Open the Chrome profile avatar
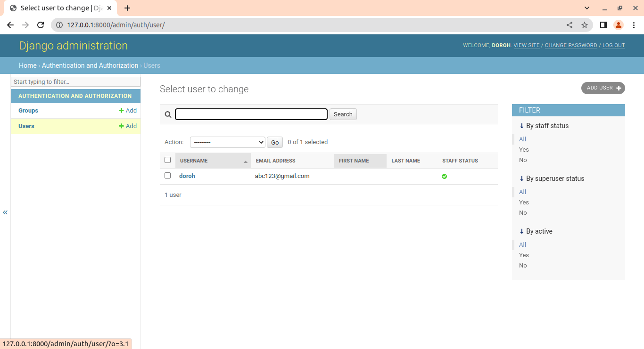Viewport: 644px width, 349px height. pyautogui.click(x=619, y=25)
